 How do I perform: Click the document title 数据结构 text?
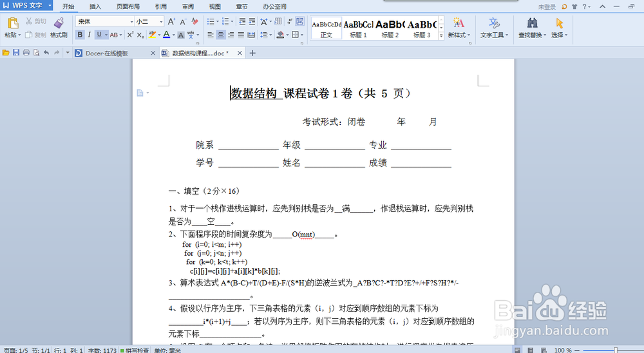[x=254, y=93]
